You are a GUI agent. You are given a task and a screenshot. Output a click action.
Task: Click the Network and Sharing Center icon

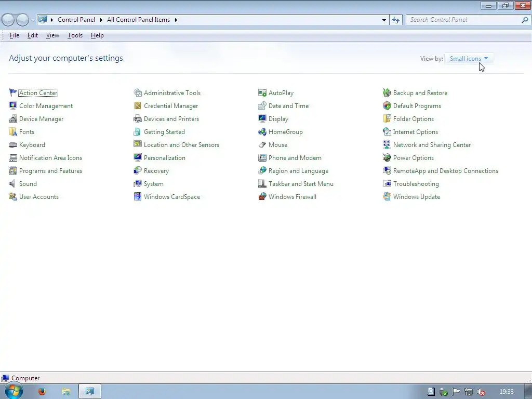click(387, 144)
